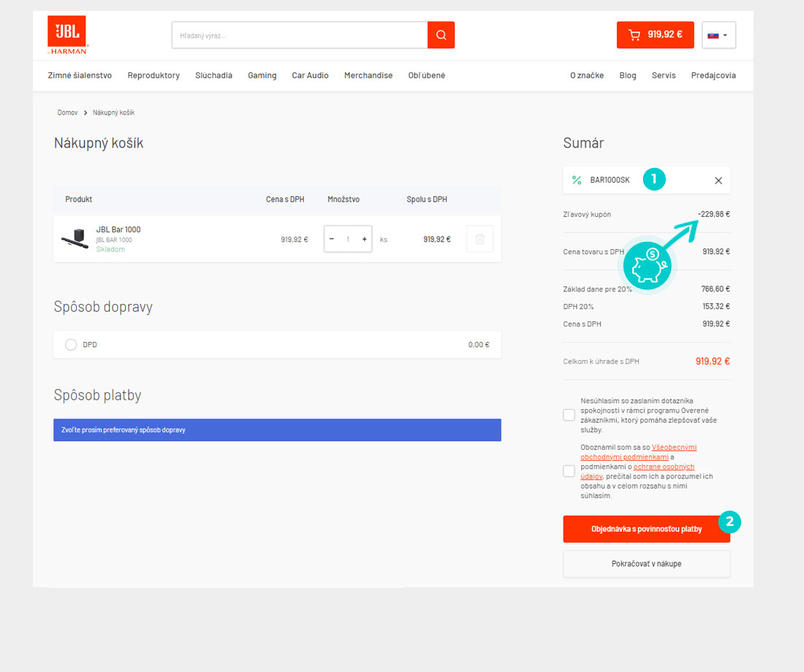
Task: Tick the Nesúhlasím so zaslaním dotazníka checkbox
Action: [x=569, y=415]
